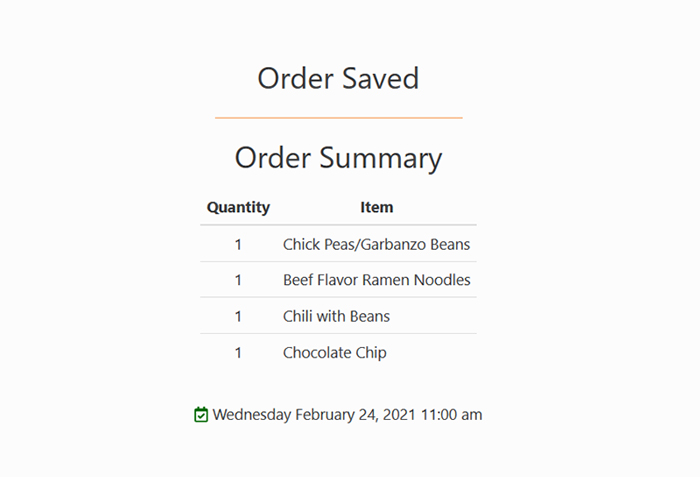The image size is (700, 477).
Task: Click quantity 1 for Ramen Noodles row
Action: (x=238, y=280)
